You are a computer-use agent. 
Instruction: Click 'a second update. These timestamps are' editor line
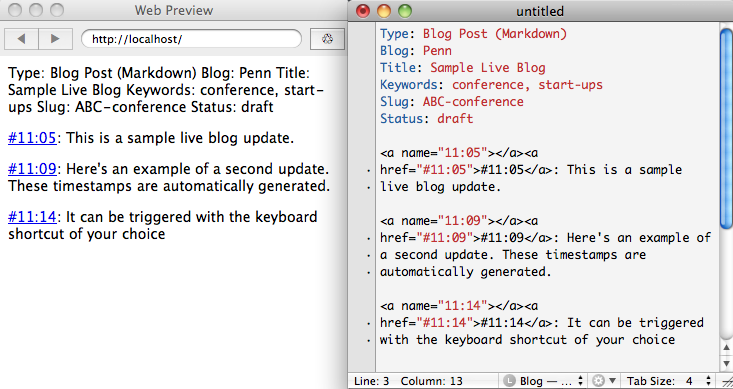pos(513,255)
